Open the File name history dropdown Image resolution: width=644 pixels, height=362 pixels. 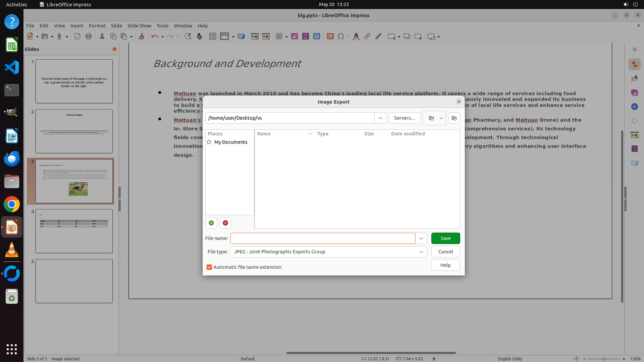click(x=421, y=238)
